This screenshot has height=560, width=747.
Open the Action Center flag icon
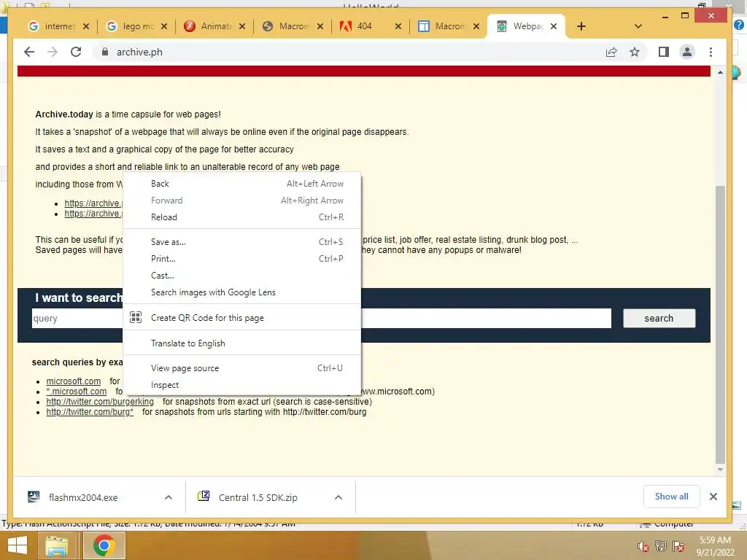click(678, 546)
